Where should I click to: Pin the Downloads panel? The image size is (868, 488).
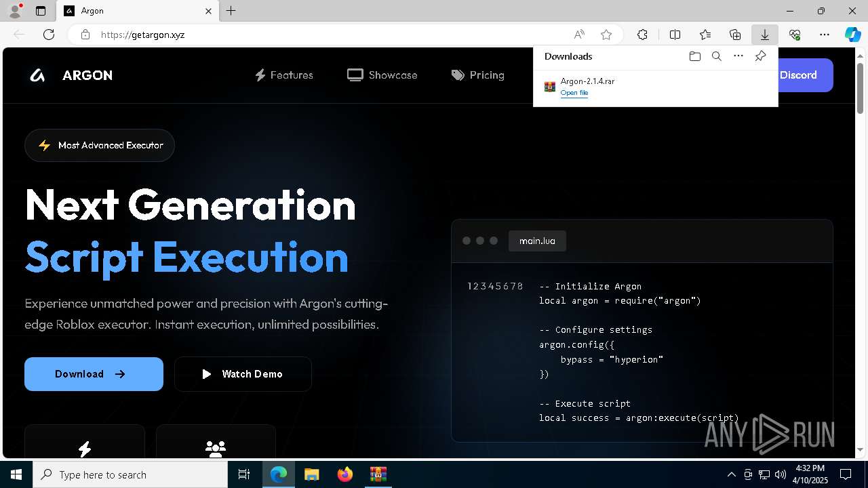pos(760,56)
